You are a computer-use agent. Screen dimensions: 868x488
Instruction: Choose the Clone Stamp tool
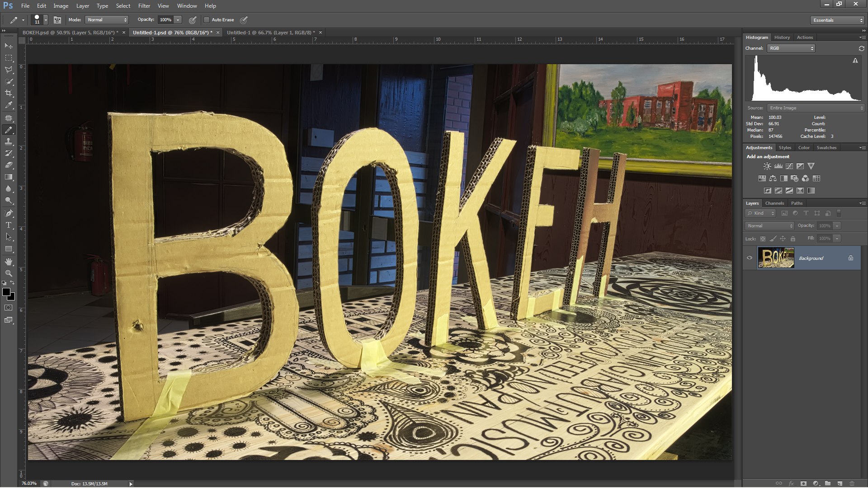tap(9, 141)
